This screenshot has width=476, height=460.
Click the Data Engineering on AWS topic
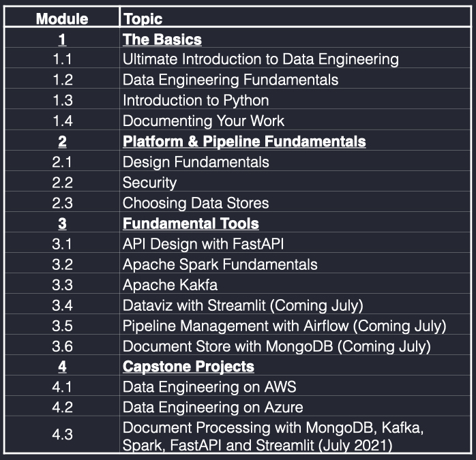pyautogui.click(x=209, y=387)
